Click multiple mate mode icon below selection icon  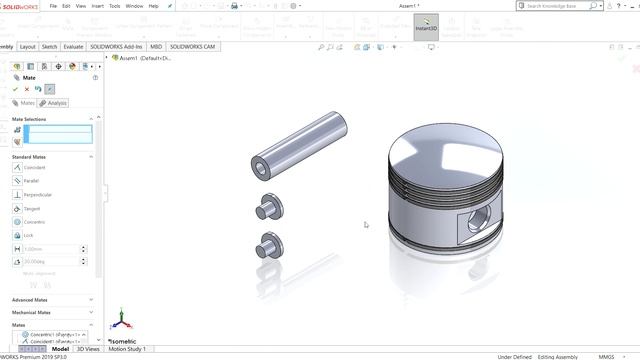(x=17, y=142)
